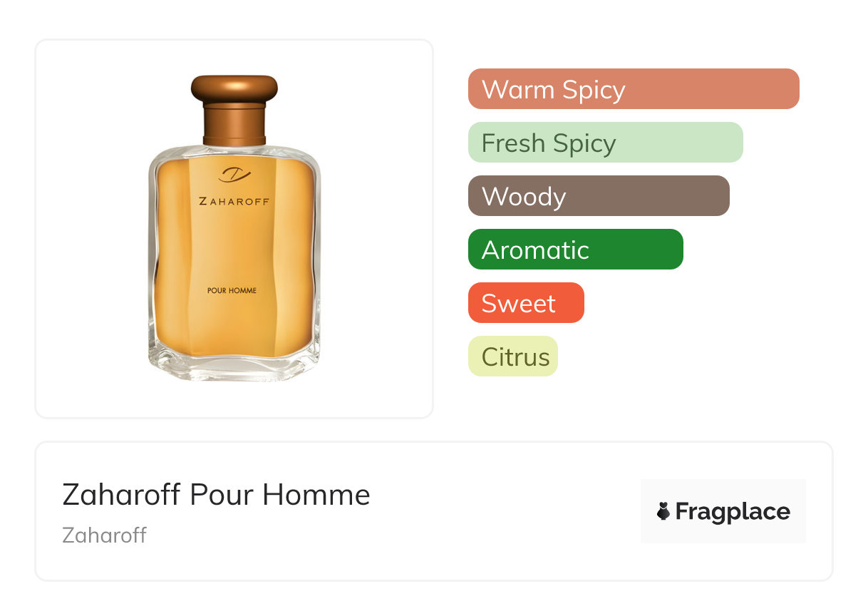Screen dimensions: 868x616
Task: Click the Fragplace logo icon
Action: (663, 511)
